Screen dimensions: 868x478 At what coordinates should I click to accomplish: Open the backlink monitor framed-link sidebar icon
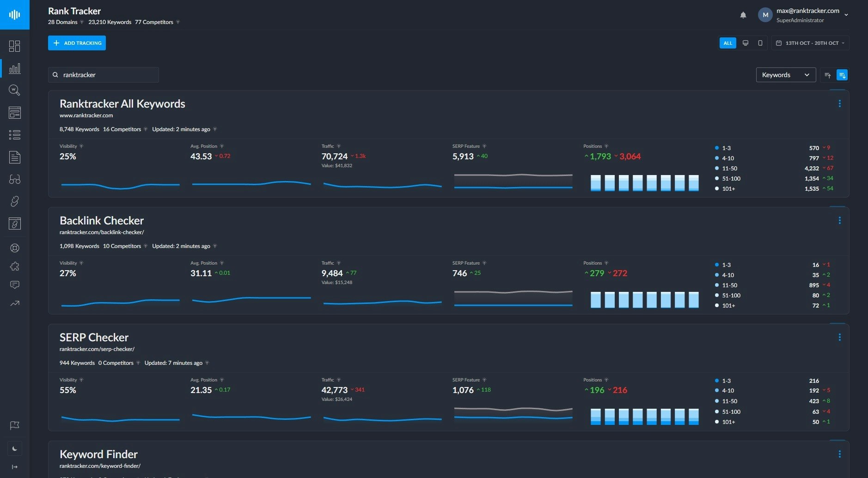pos(15,224)
